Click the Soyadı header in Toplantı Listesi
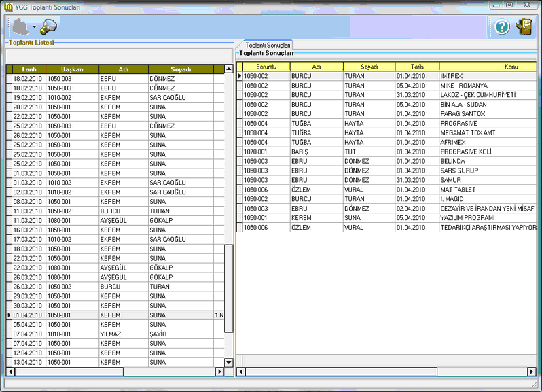Screen dimensions: 542x392 181,69
